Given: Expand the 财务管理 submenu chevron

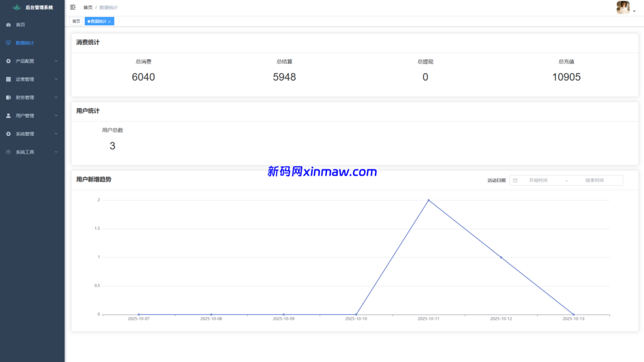Looking at the screenshot, I should tap(56, 98).
